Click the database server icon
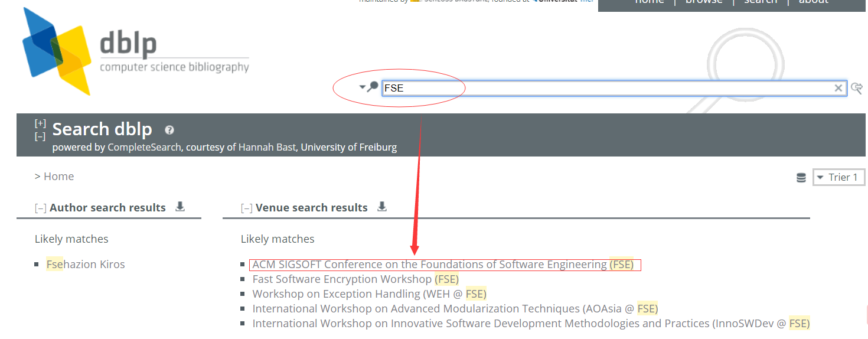The image size is (868, 339). pyautogui.click(x=801, y=178)
